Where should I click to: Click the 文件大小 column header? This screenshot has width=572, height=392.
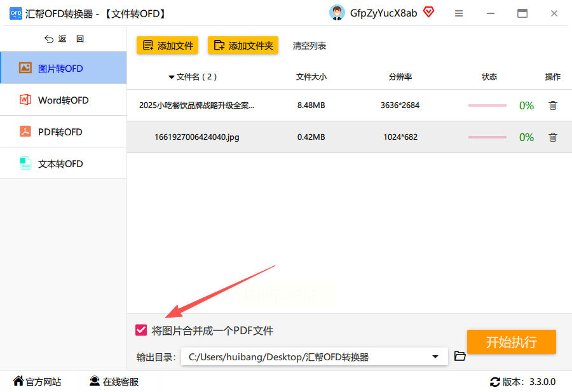pos(311,77)
